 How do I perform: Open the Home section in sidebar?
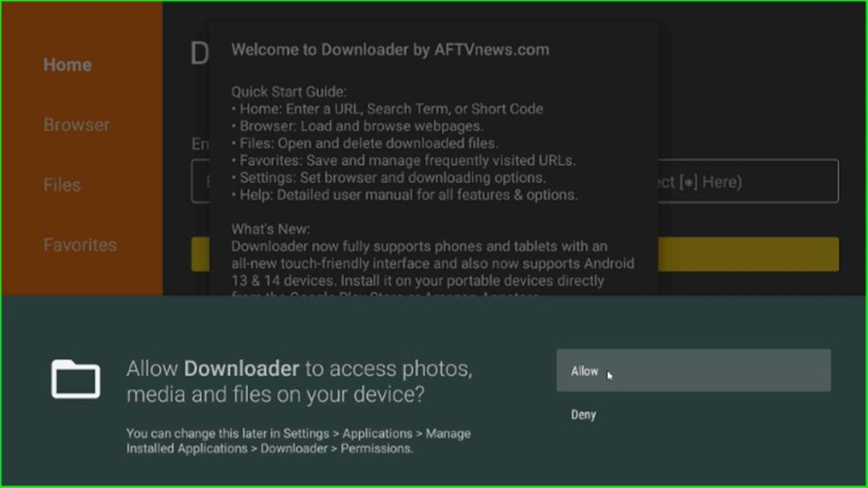point(68,64)
